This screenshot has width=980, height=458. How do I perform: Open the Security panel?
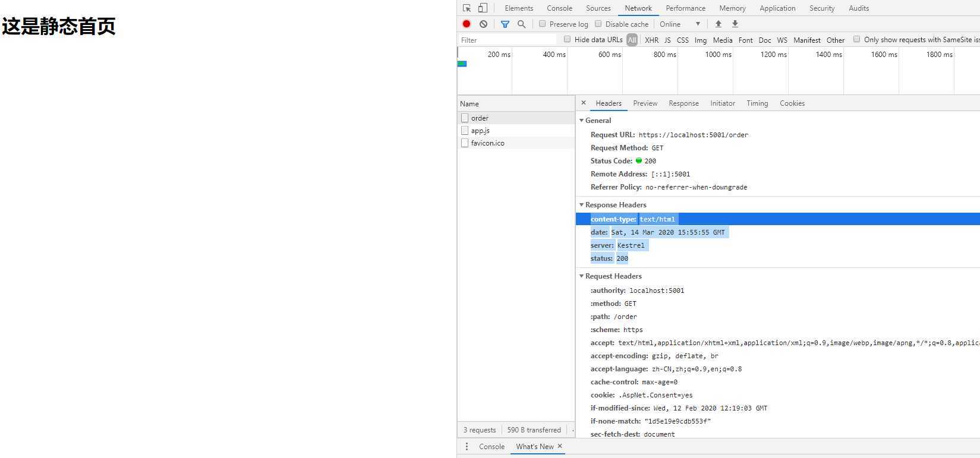(x=822, y=8)
